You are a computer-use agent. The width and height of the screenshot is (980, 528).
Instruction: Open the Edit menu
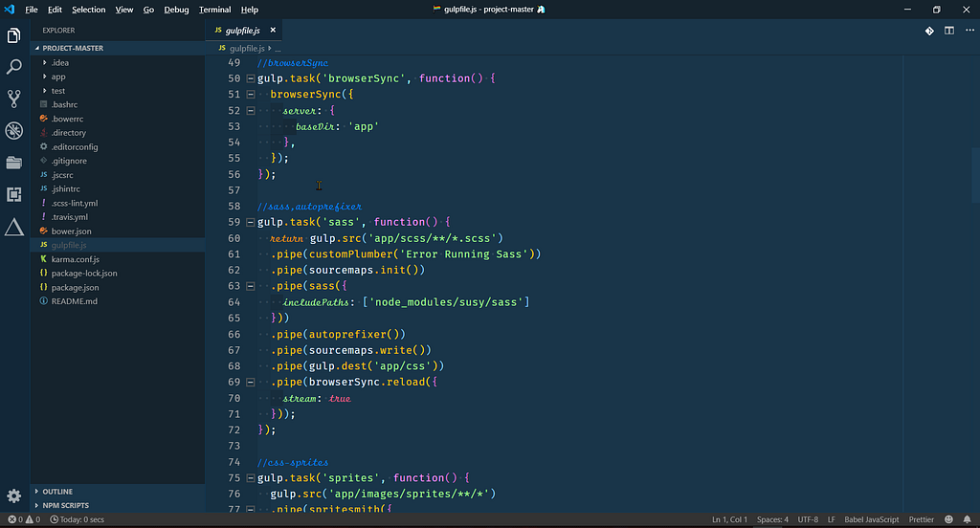(55, 10)
